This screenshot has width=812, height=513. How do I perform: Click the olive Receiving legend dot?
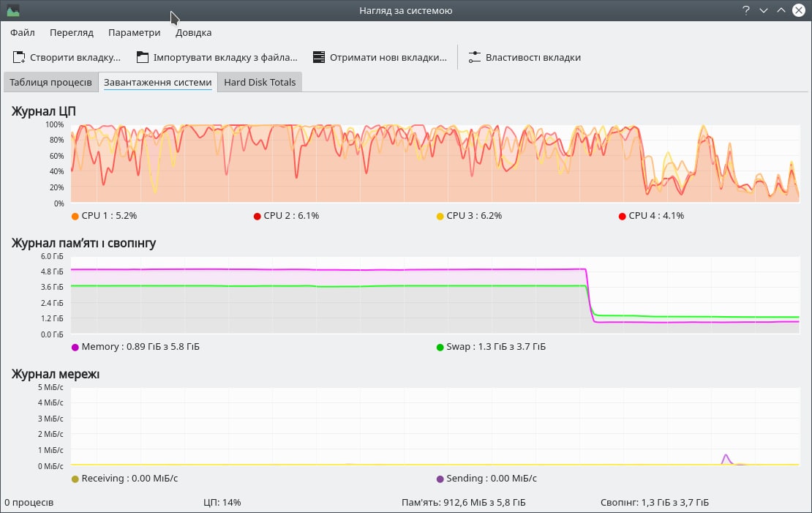pyautogui.click(x=75, y=479)
